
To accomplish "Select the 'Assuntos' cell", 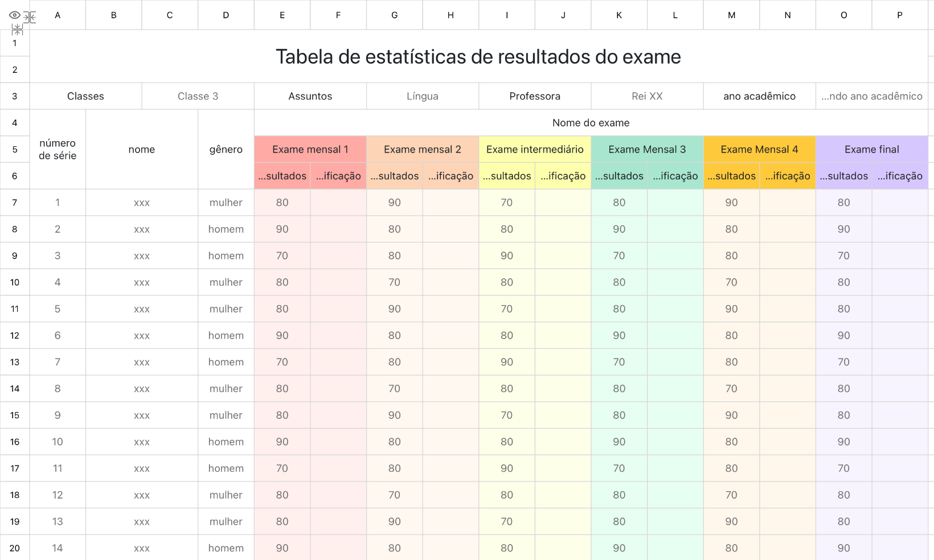I will click(310, 96).
